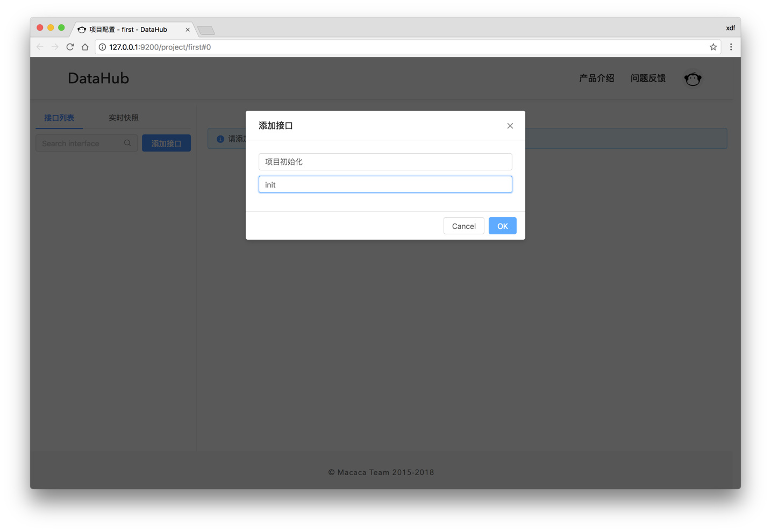Switch to 实时快照 tab

[124, 118]
